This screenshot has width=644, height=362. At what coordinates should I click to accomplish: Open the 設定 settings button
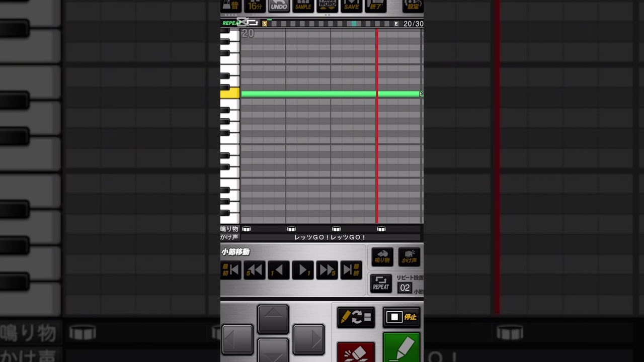[413, 6]
